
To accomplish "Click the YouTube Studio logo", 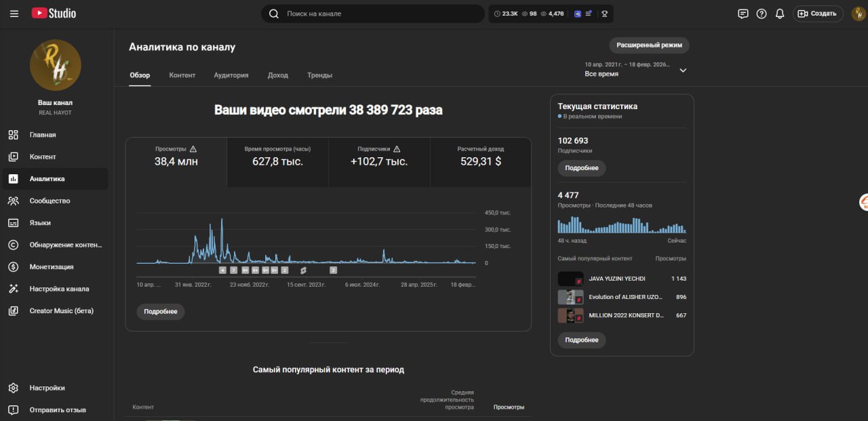I will (x=54, y=14).
